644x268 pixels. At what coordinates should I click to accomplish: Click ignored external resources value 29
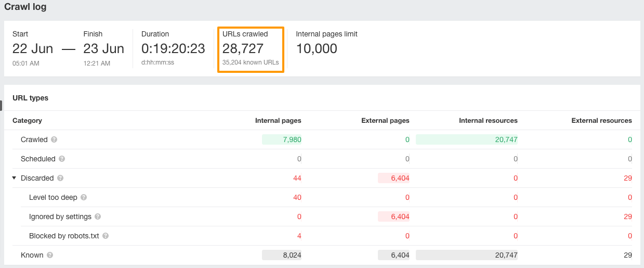[x=627, y=217]
